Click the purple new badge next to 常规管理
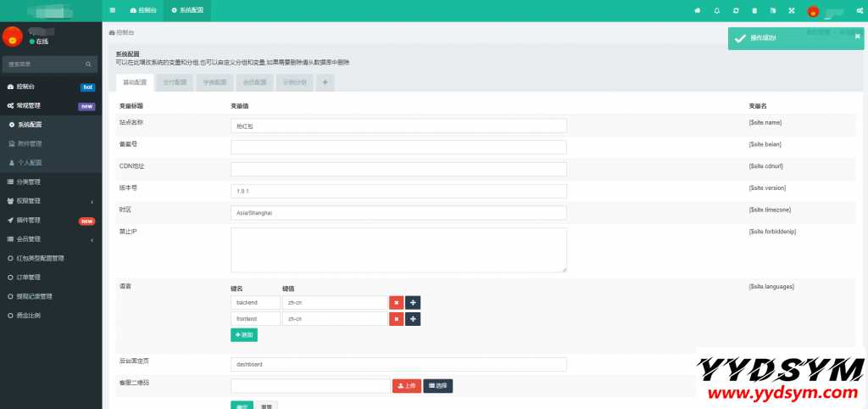This screenshot has height=409, width=868. (87, 106)
